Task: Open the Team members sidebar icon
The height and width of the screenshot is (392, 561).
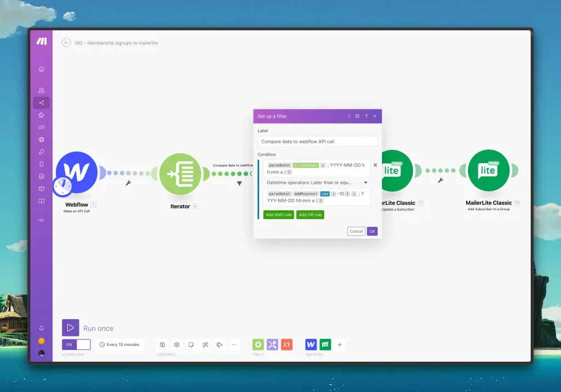Action: 42,90
